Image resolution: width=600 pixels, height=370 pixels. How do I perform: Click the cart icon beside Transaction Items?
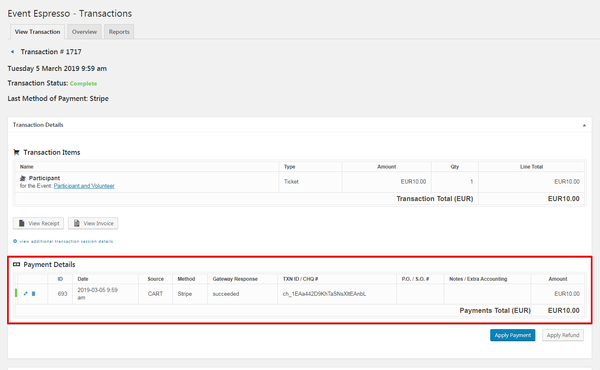point(16,152)
